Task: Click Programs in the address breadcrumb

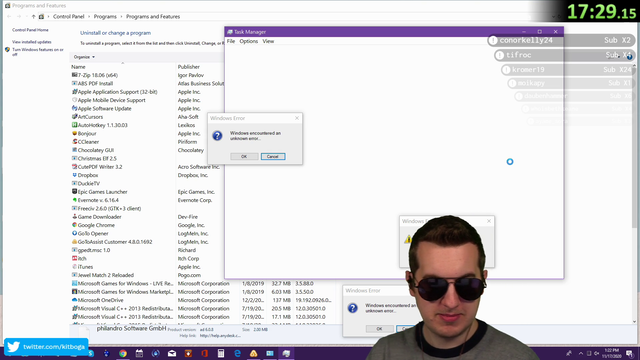Action: [x=105, y=17]
